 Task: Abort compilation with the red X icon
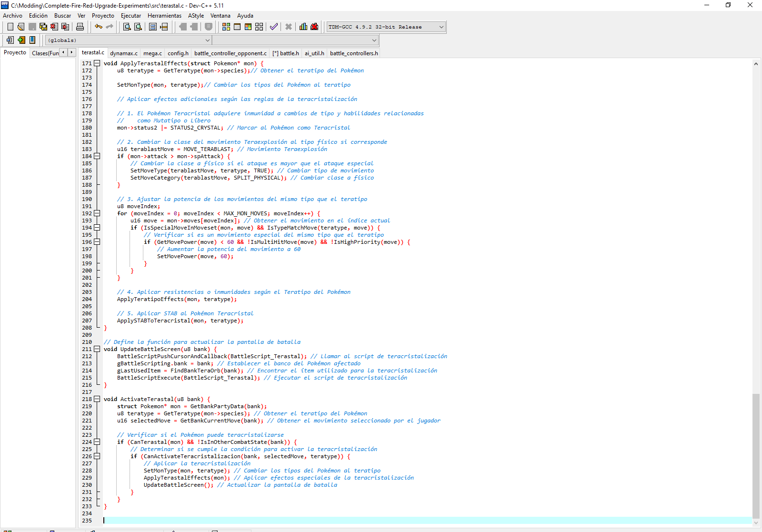tap(289, 27)
